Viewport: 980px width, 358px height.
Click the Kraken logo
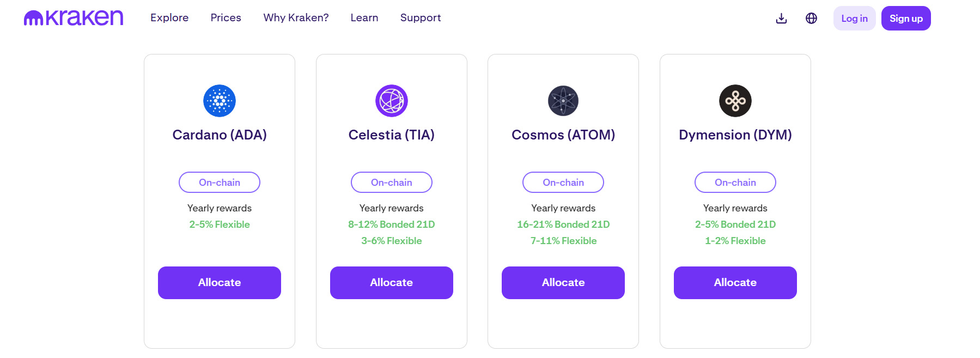click(74, 18)
